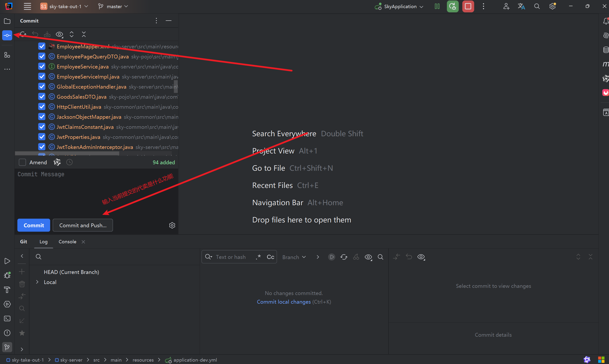Click the Stop SkyApplication red button
Screen dimensions: 609x364
(468, 6)
